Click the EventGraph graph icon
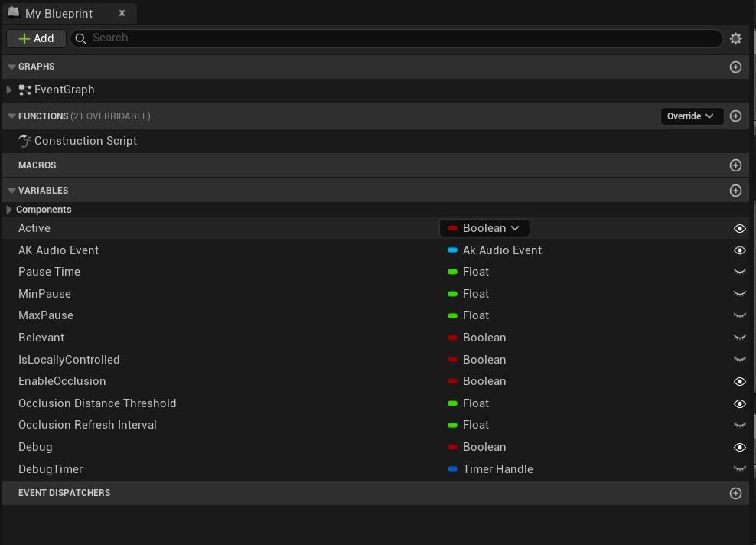Screen dimensions: 756x545 point(25,90)
